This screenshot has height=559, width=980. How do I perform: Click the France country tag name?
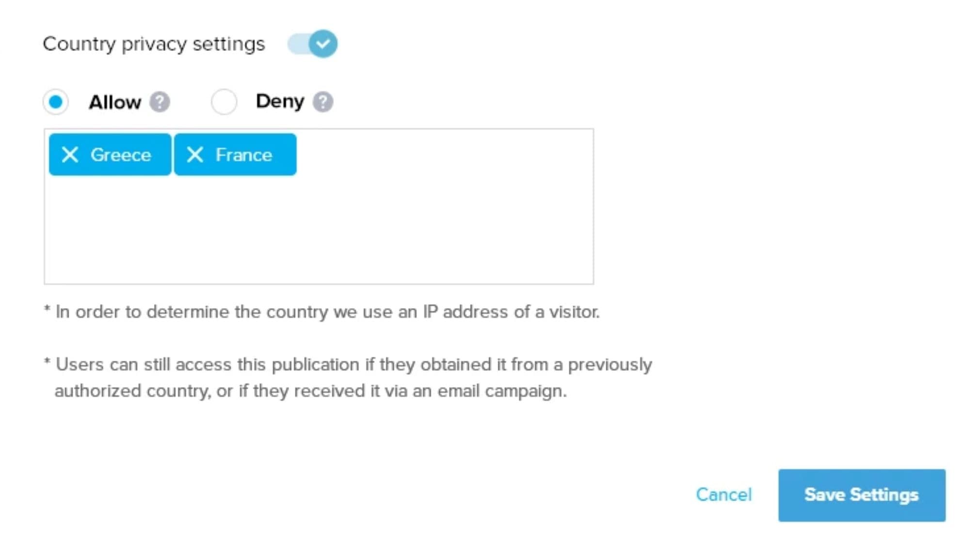click(x=243, y=155)
